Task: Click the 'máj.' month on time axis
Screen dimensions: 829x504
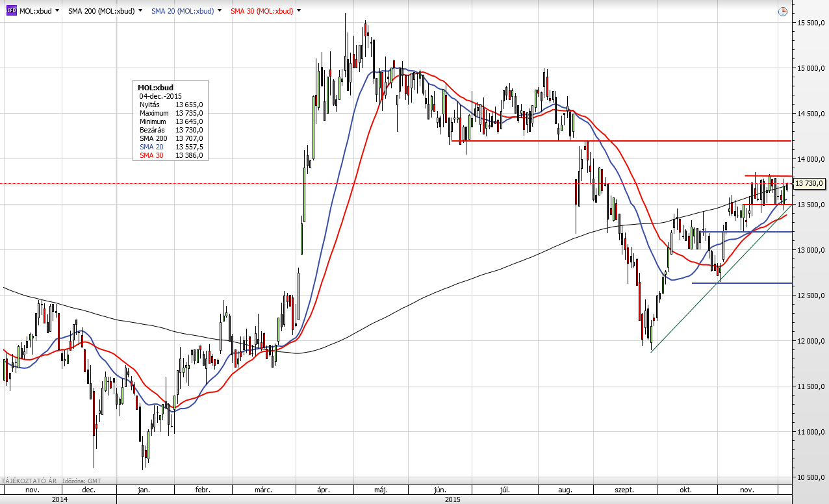Action: click(x=382, y=490)
